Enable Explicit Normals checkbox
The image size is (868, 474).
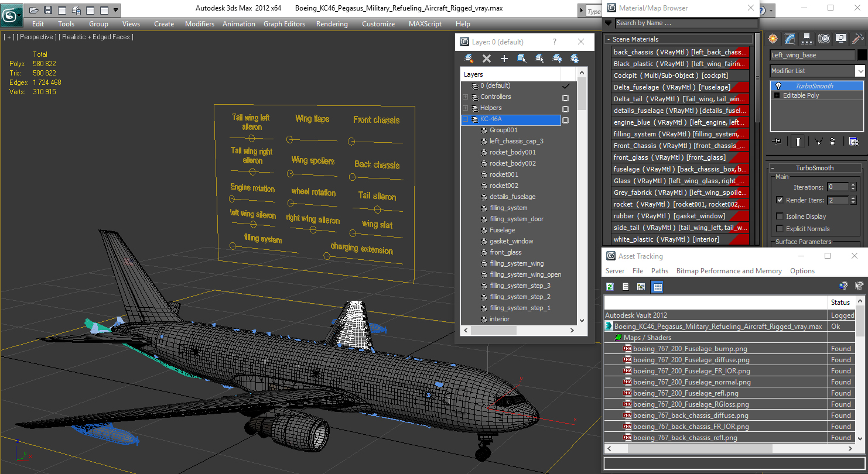(780, 229)
